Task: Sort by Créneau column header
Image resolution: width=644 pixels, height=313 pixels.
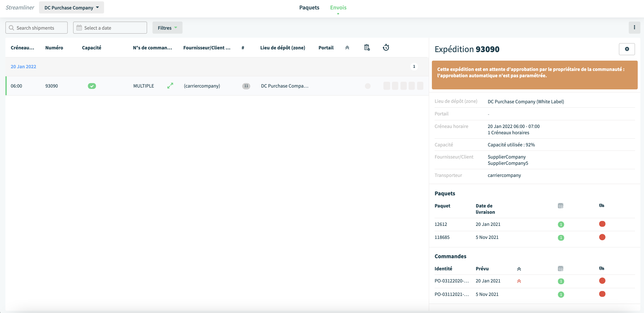Action: coord(22,48)
